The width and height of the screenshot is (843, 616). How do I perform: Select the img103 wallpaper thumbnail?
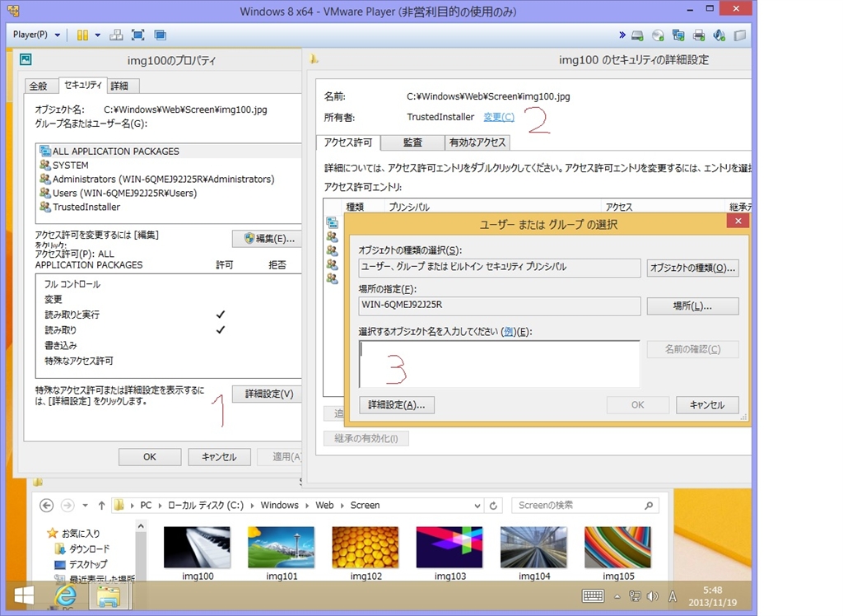[x=449, y=548]
